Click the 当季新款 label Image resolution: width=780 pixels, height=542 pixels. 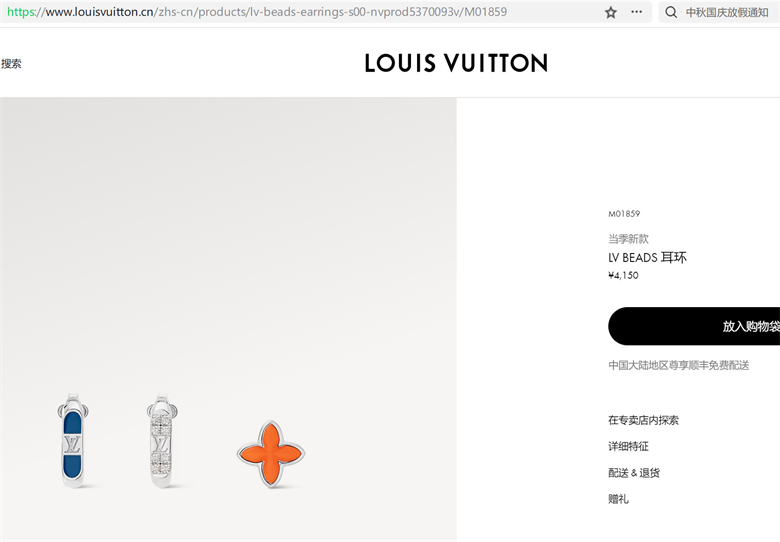628,239
